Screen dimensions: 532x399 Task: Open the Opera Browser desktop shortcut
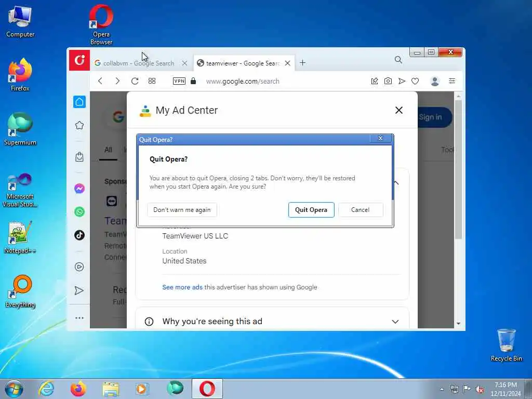pos(101,24)
